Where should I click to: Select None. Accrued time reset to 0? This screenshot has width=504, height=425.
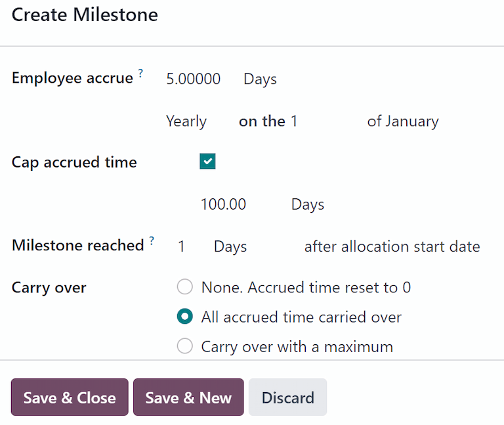click(x=185, y=287)
